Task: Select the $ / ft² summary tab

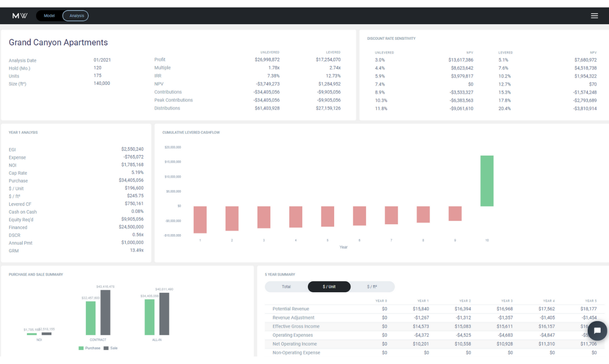Action: [x=372, y=287]
